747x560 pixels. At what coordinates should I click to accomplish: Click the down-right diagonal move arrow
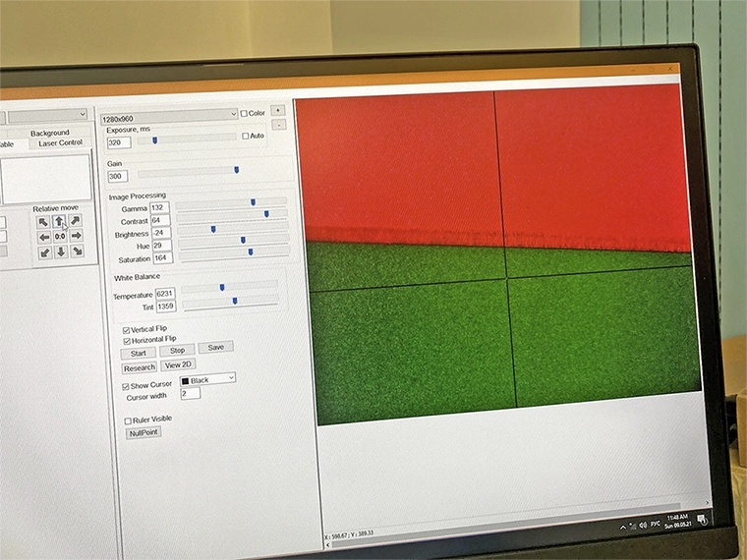pyautogui.click(x=76, y=252)
